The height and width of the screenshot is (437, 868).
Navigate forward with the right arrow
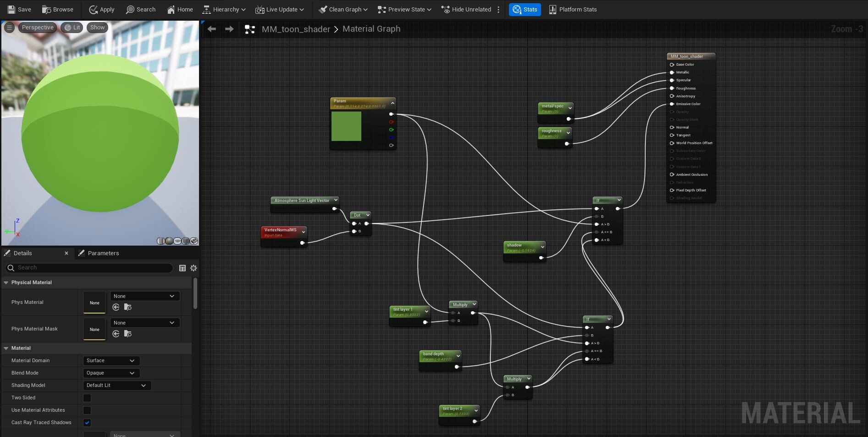pyautogui.click(x=229, y=29)
